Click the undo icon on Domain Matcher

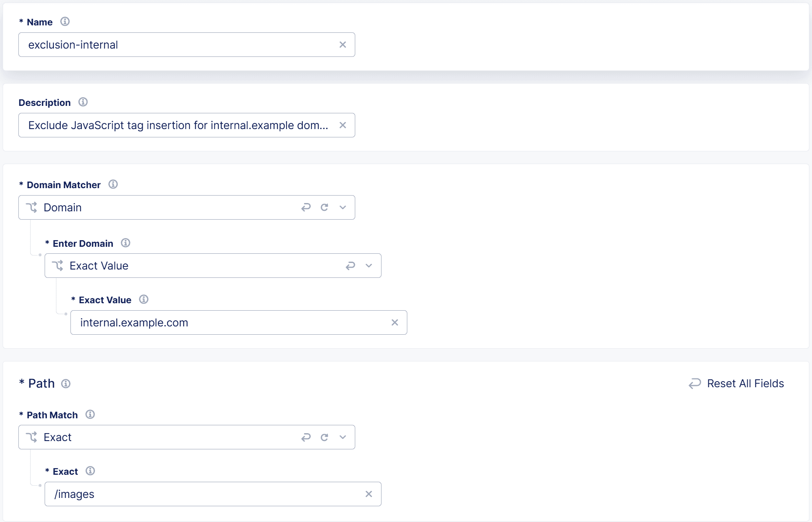pyautogui.click(x=306, y=207)
